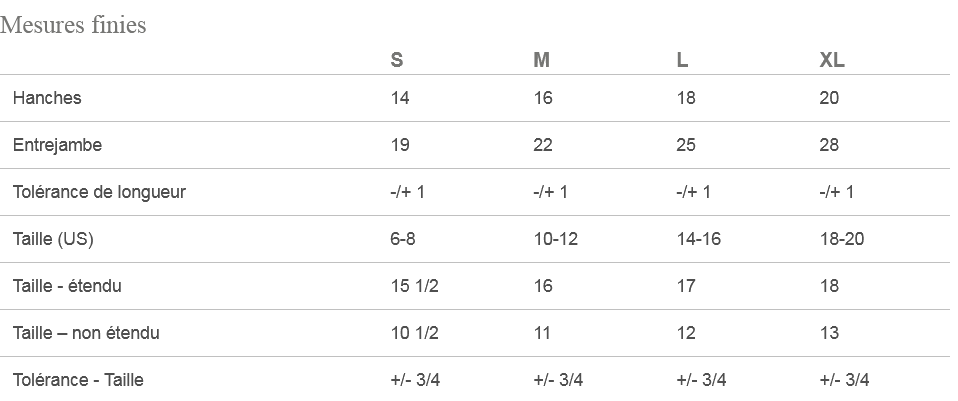Click the Hanches row label
Screen dimensions: 958x401
(x=47, y=98)
